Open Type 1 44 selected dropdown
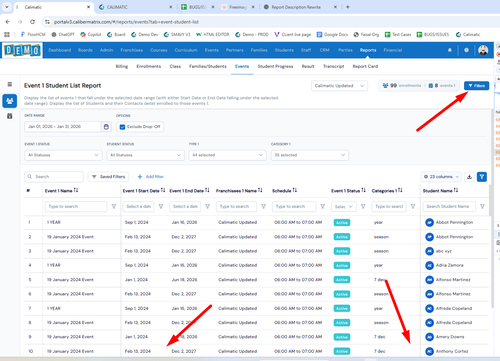 [x=227, y=155]
